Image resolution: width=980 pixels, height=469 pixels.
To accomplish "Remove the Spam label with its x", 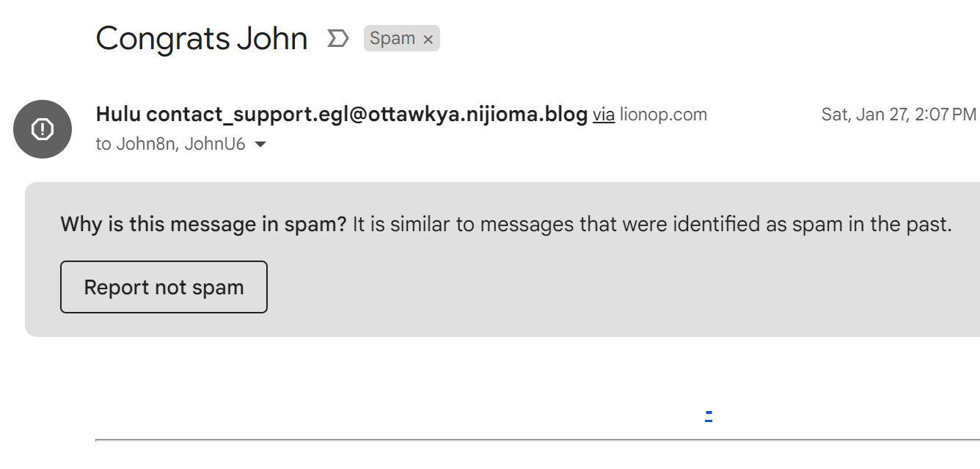I will pos(428,40).
